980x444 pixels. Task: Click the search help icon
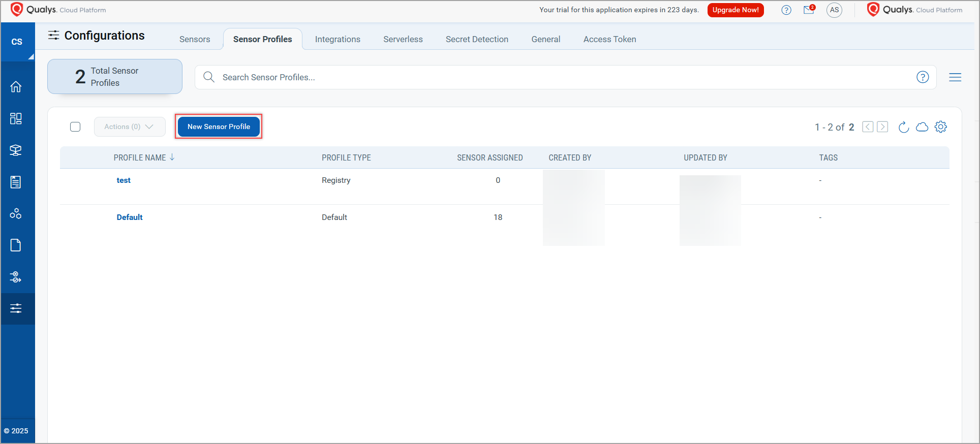923,77
